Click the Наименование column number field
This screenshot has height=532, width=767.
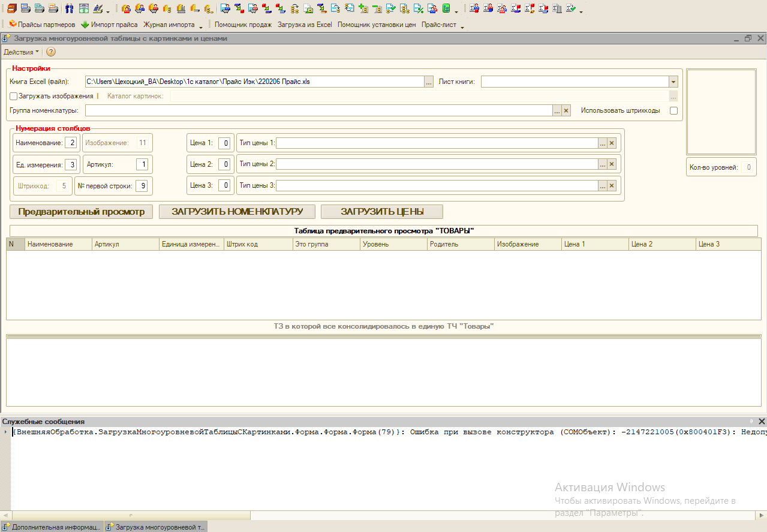coord(71,143)
